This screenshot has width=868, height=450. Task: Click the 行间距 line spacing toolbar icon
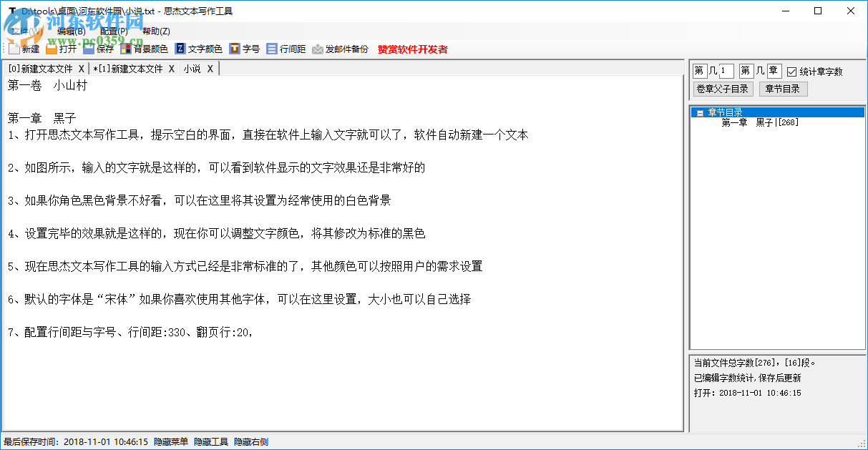coord(286,49)
